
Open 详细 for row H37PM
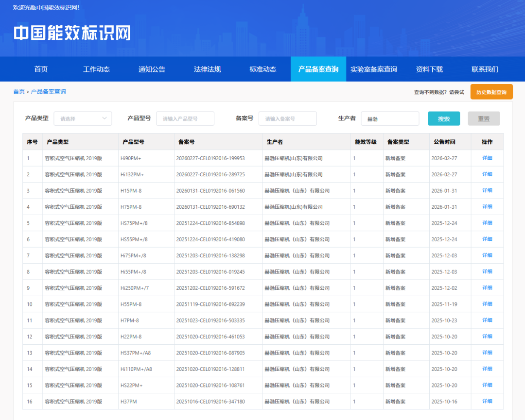click(487, 401)
